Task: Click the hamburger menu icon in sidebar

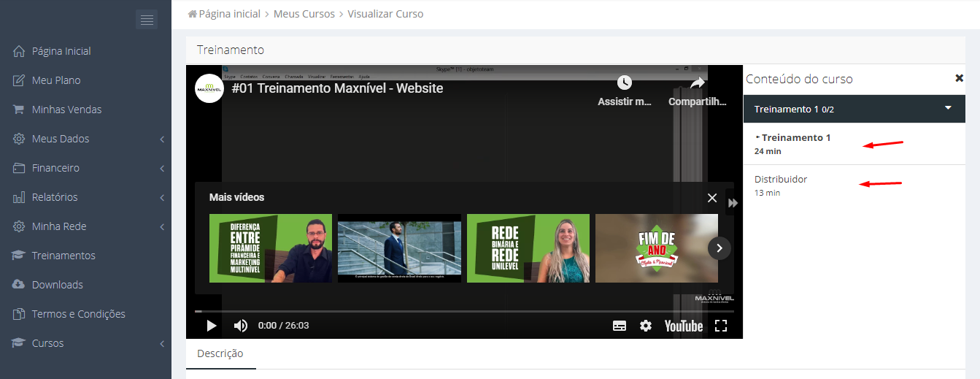Action: [x=147, y=20]
